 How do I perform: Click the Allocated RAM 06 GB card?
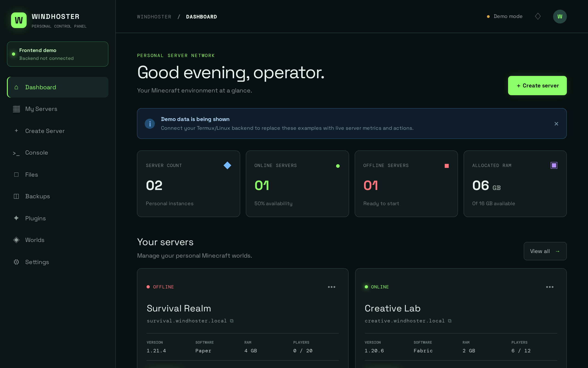pyautogui.click(x=515, y=184)
